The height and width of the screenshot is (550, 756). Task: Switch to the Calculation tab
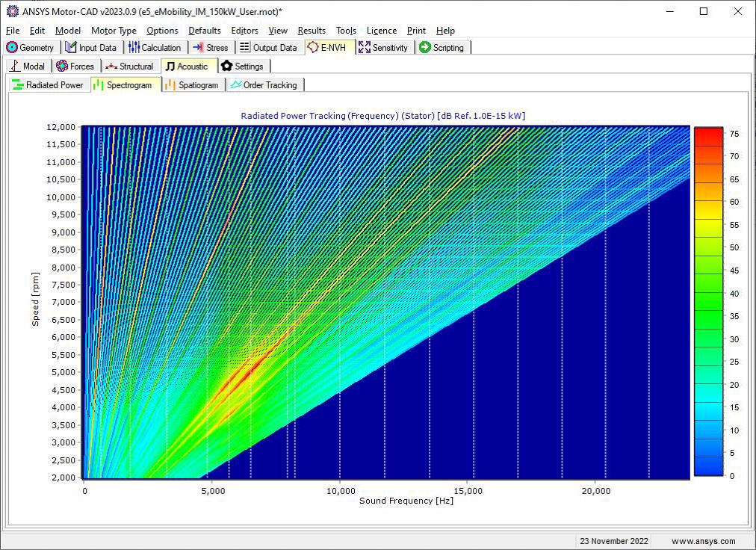click(155, 47)
